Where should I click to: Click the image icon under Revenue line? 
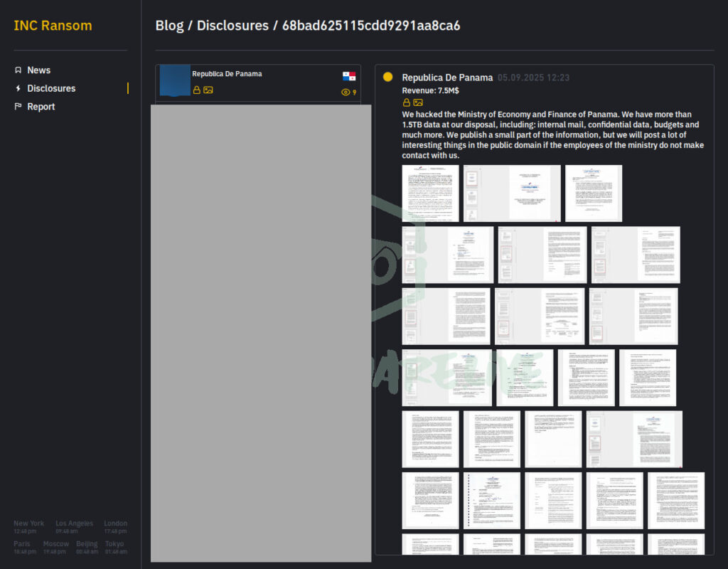click(x=418, y=102)
